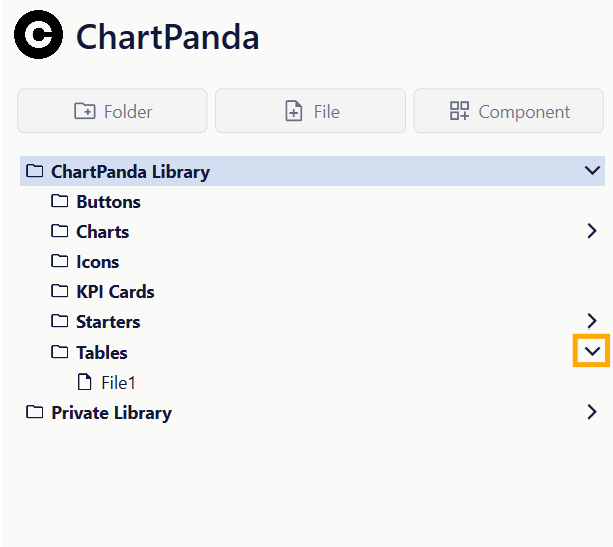Collapse the ChartPanda Library tree

coord(592,171)
